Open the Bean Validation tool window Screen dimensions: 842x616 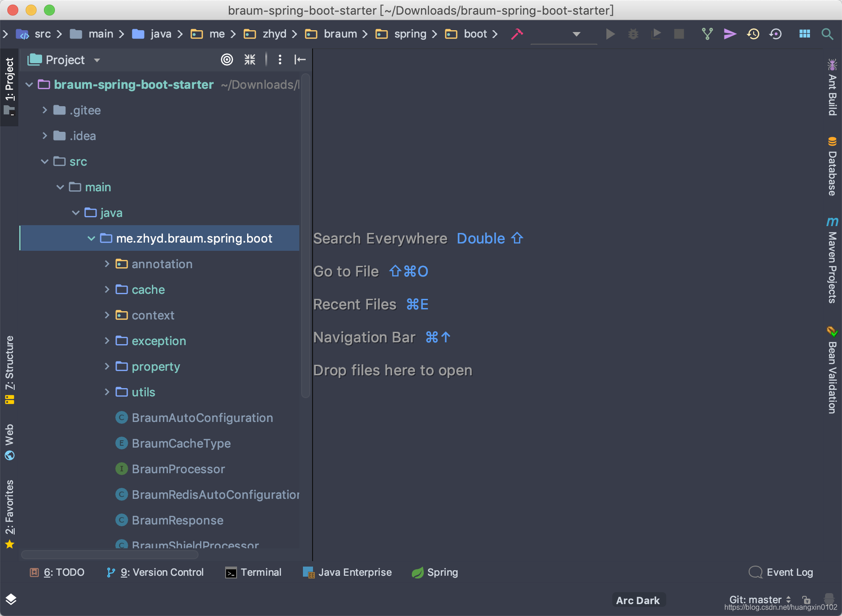coord(832,370)
